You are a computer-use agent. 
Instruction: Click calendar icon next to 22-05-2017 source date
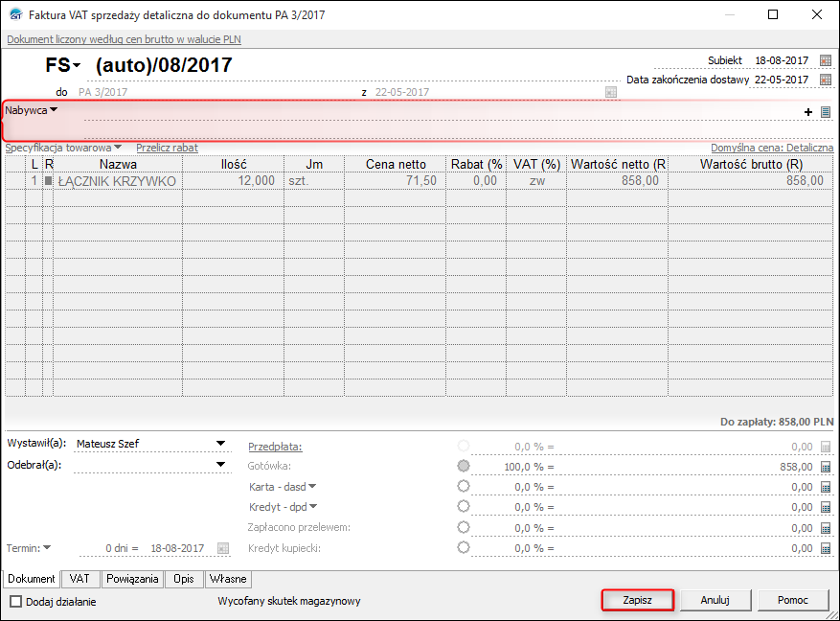click(x=611, y=92)
